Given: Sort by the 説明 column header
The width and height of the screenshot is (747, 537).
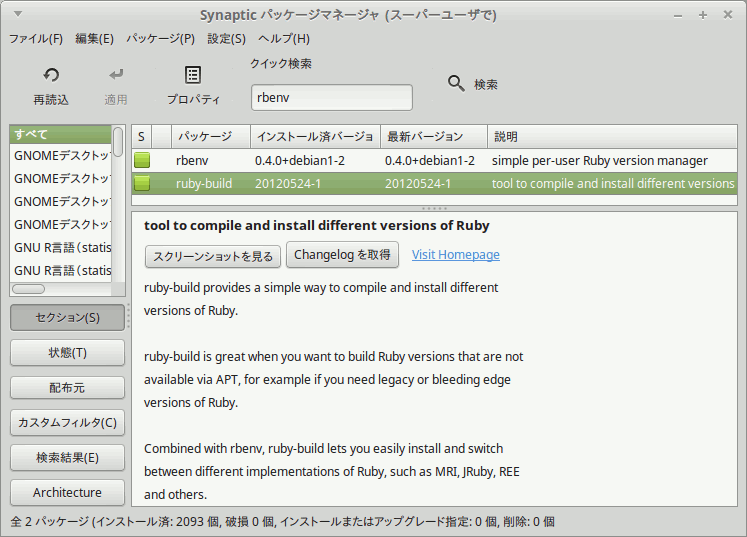Looking at the screenshot, I should click(x=612, y=137).
